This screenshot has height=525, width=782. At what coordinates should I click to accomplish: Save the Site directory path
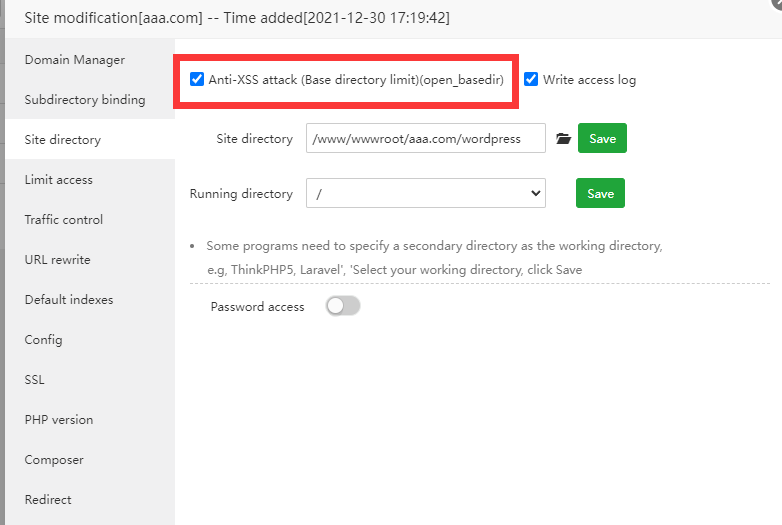[x=602, y=139]
